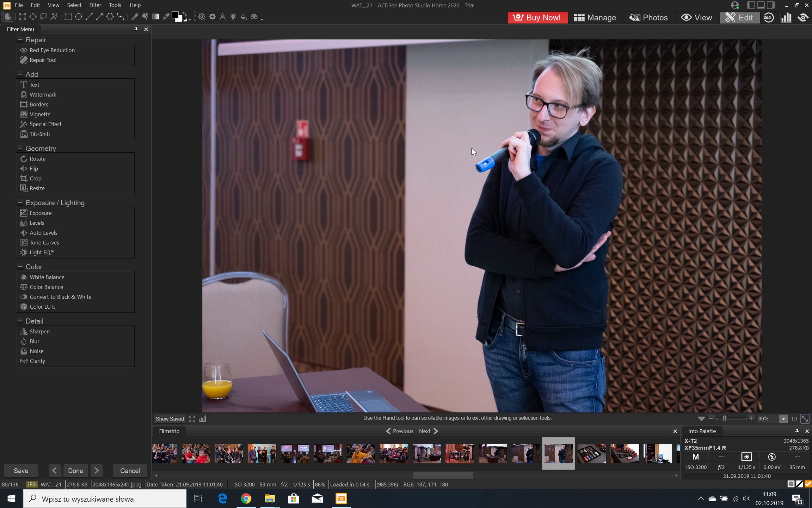Open the Red Eye Reduction filter
Screen dimensions: 812x508
tap(52, 50)
